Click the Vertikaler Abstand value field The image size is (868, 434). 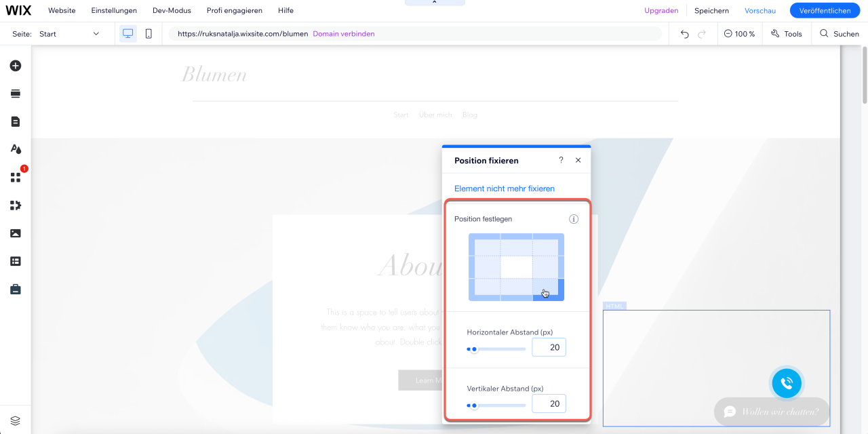pyautogui.click(x=549, y=403)
